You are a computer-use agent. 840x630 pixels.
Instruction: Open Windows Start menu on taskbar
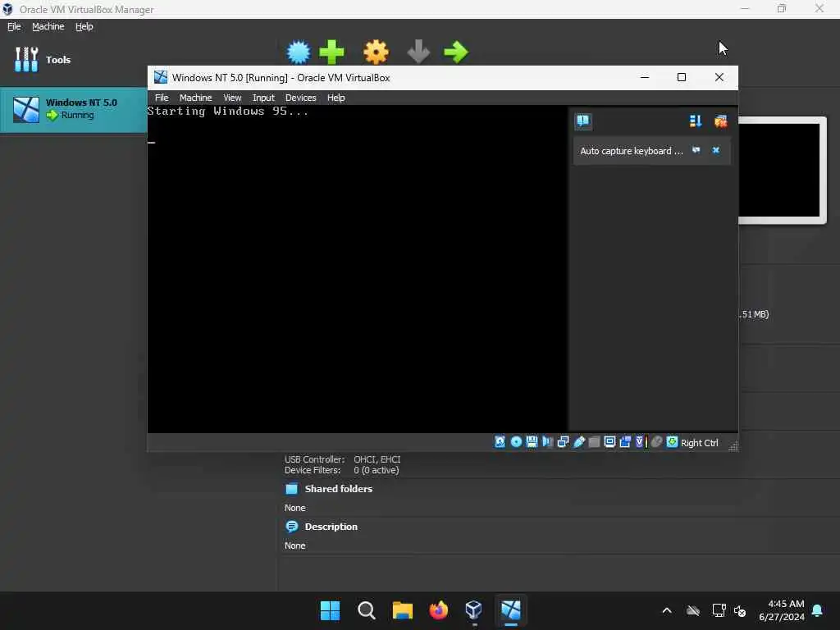click(x=330, y=610)
